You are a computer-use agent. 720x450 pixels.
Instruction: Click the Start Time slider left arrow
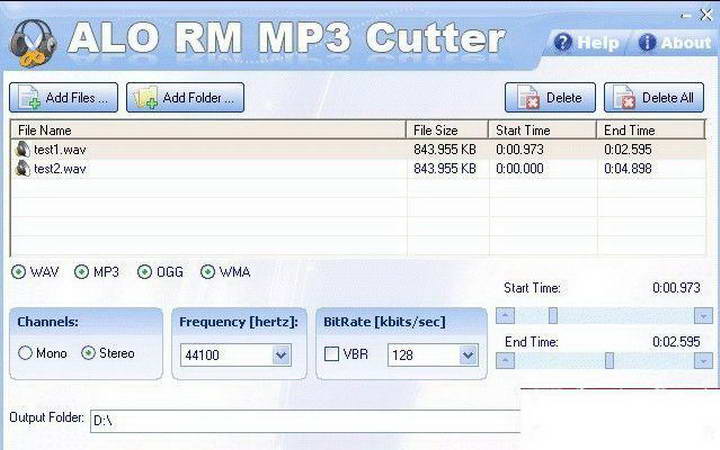coord(506,315)
